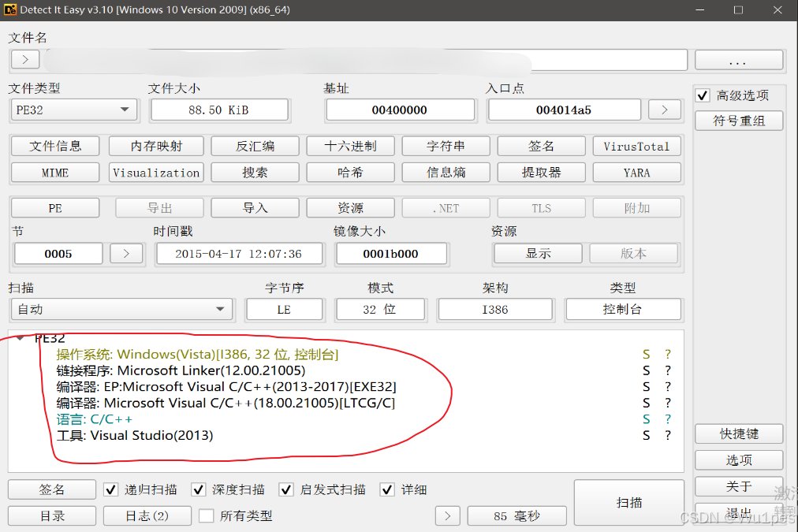
Task: Open the 哈希 hash dialog
Action: (x=350, y=173)
